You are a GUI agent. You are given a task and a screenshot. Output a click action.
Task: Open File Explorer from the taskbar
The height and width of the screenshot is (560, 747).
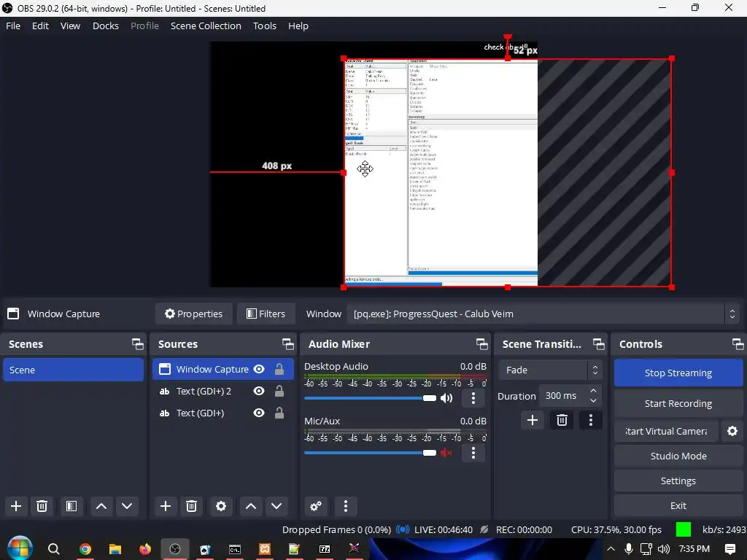point(115,549)
